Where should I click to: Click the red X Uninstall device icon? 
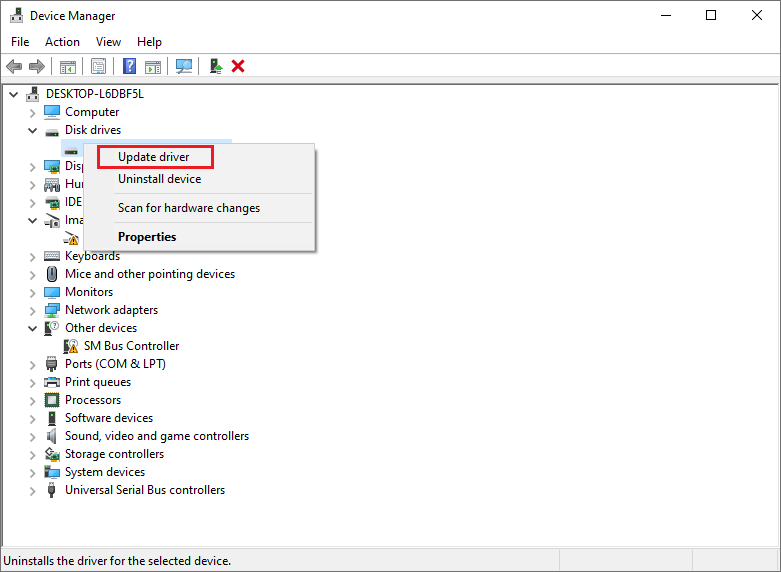pos(238,66)
